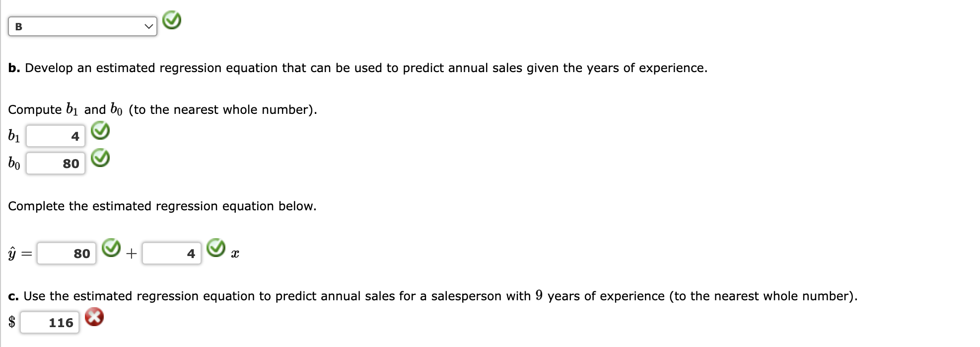Click the checkmark beside the 4 slope field
Screen dimensions: 980x347
[216, 247]
